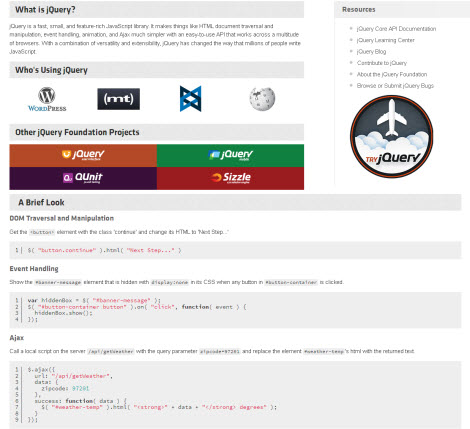470x429 pixels.
Task: Open About the jQuery Foundation link
Action: coord(392,74)
